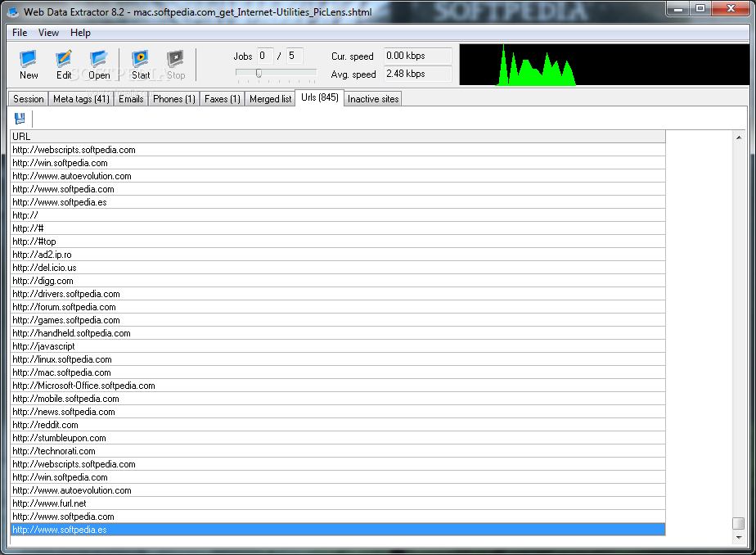The height and width of the screenshot is (555, 756).
Task: Click the Jobs maximum field showing 5
Action: [x=294, y=56]
